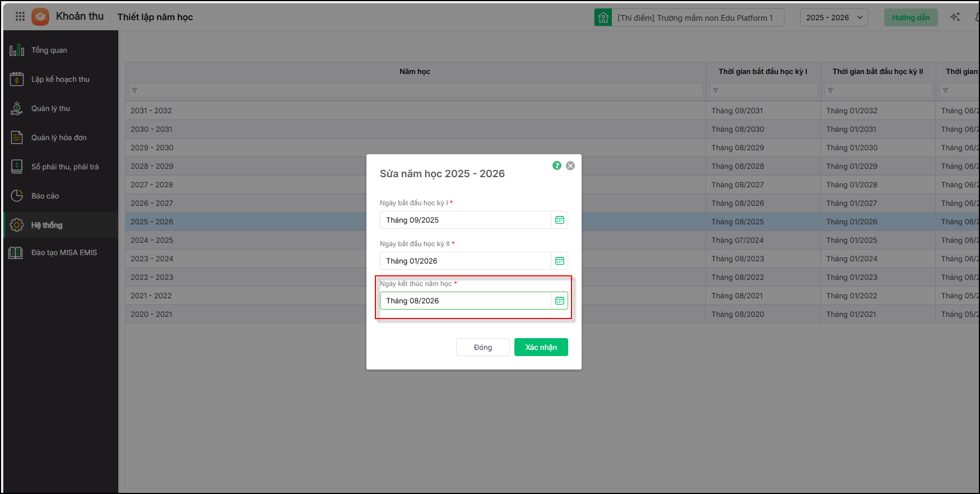Close the Sửa năm học dialog
This screenshot has height=494, width=980.
570,165
